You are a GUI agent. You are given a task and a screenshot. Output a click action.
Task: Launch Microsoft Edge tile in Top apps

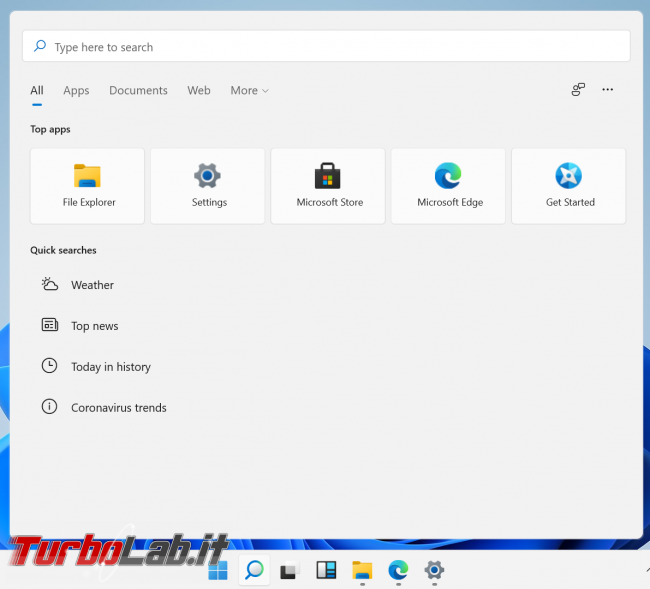(x=449, y=186)
